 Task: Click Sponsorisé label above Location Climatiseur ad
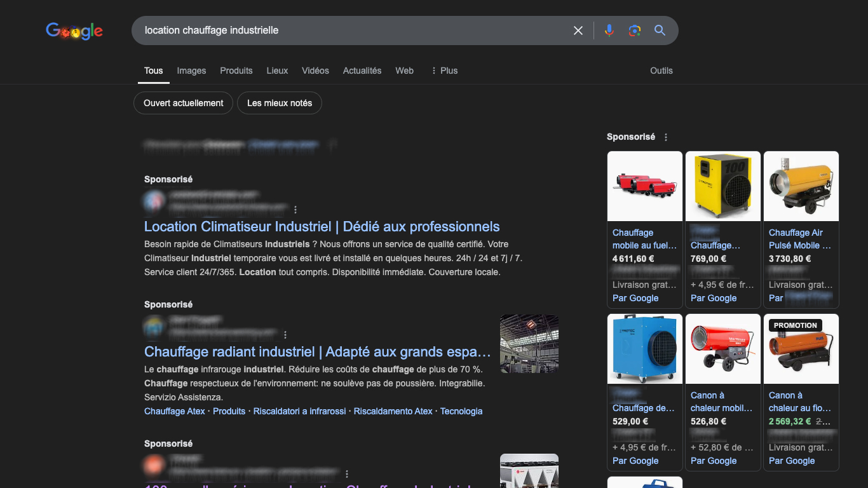click(x=168, y=179)
